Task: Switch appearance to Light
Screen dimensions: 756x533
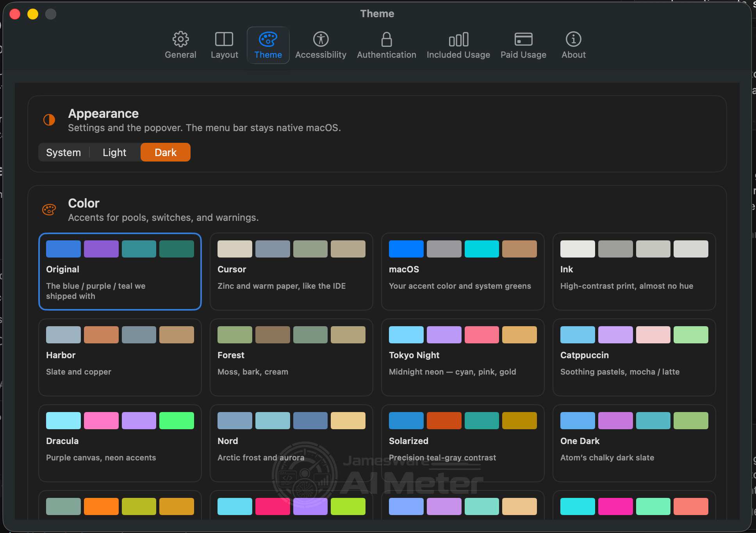Action: click(114, 152)
